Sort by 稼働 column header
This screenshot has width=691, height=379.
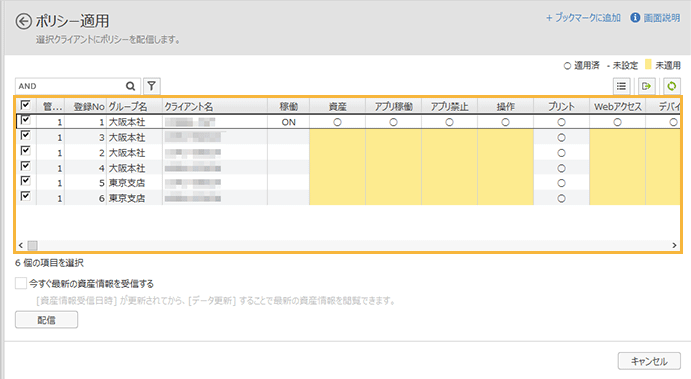(x=288, y=106)
